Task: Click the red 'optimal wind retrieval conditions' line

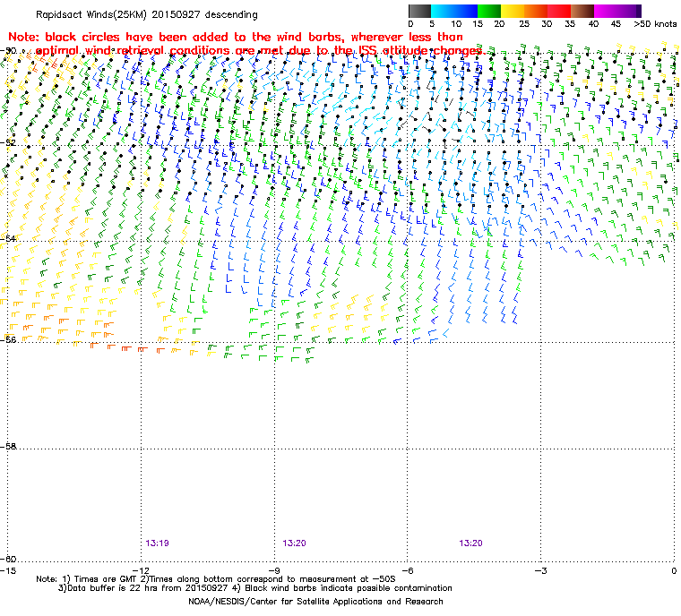Action: [x=261, y=51]
